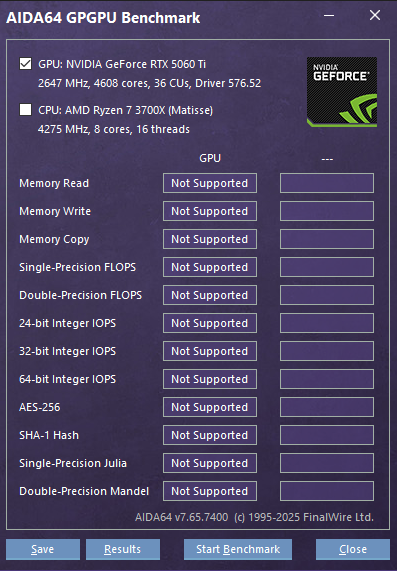
Task: Enable the CPU AMD Ryzen 7 3700X checkbox
Action: (x=25, y=110)
